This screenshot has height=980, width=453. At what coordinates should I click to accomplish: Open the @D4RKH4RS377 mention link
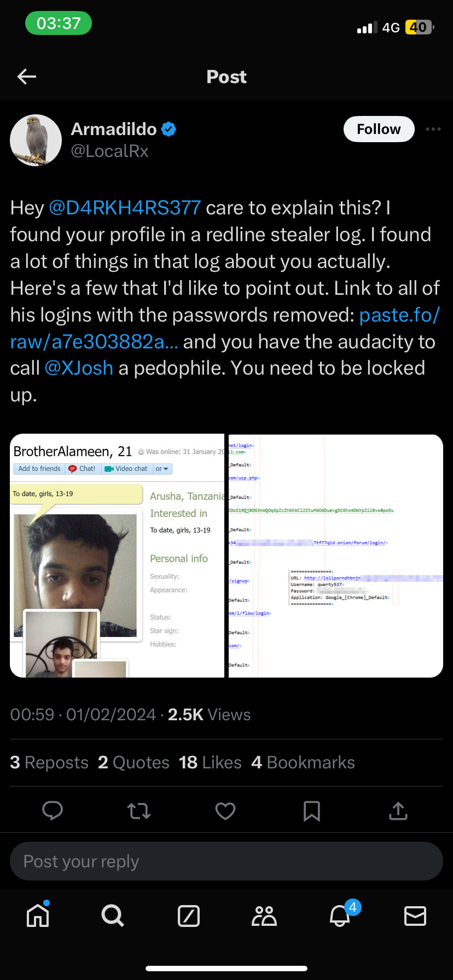[125, 208]
